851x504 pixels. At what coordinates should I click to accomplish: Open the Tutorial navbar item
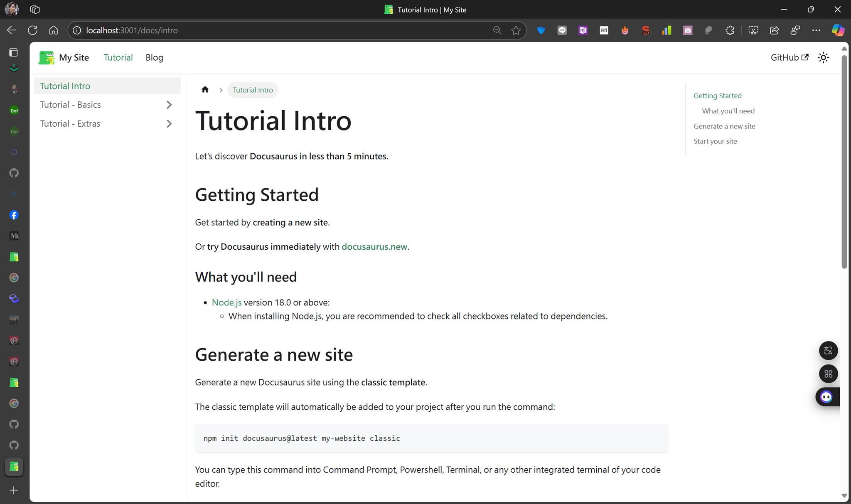(x=118, y=57)
